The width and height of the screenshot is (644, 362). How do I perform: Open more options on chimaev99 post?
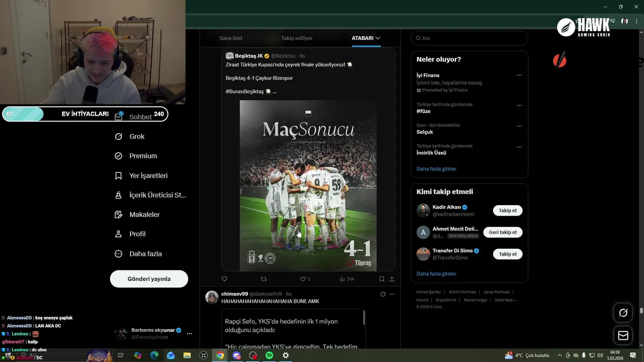(x=392, y=294)
